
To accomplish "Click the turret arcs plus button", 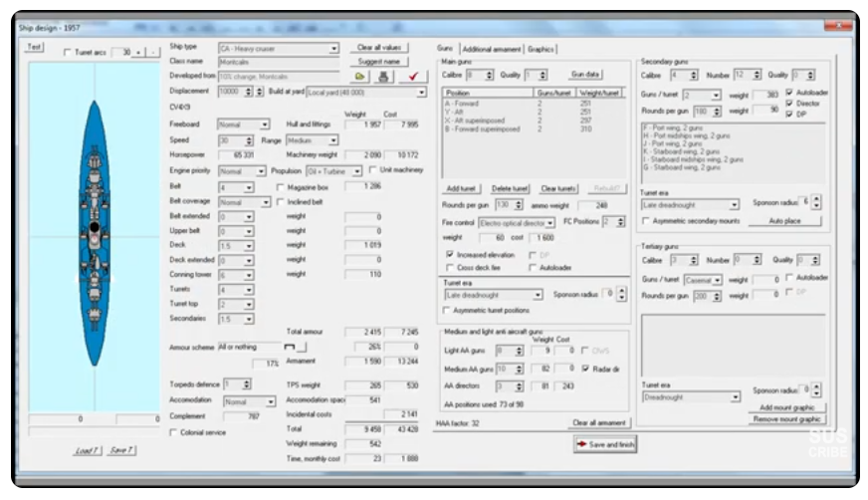I will [138, 53].
